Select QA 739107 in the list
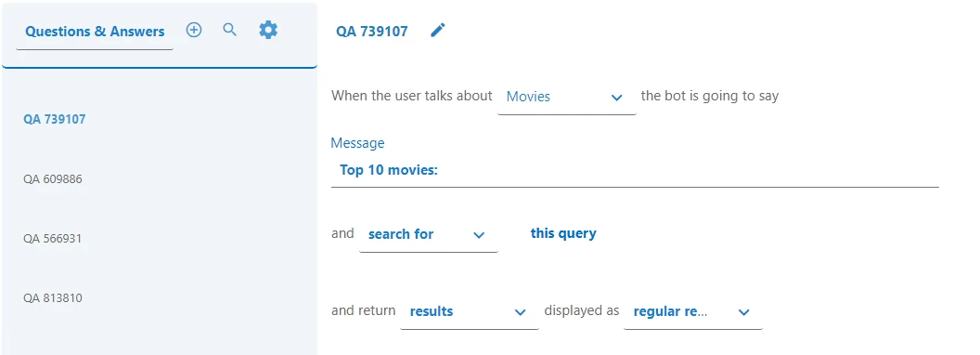This screenshot has width=980, height=355. pos(55,119)
